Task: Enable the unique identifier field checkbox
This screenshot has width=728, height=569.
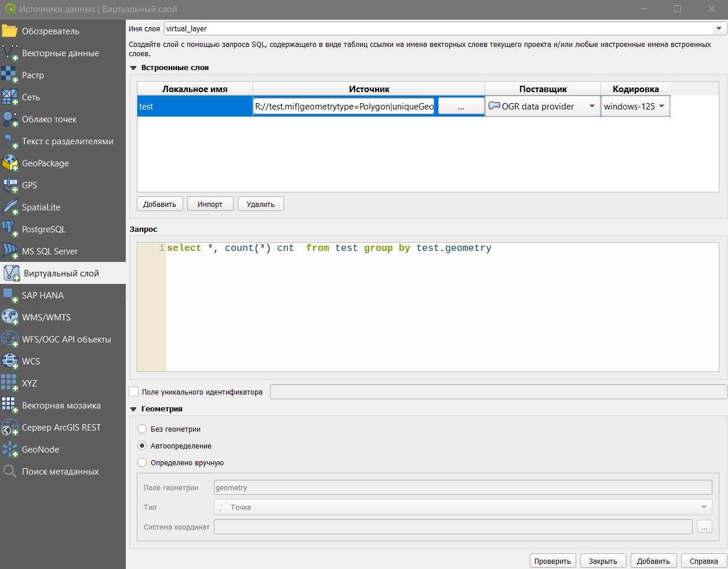Action: 134,392
